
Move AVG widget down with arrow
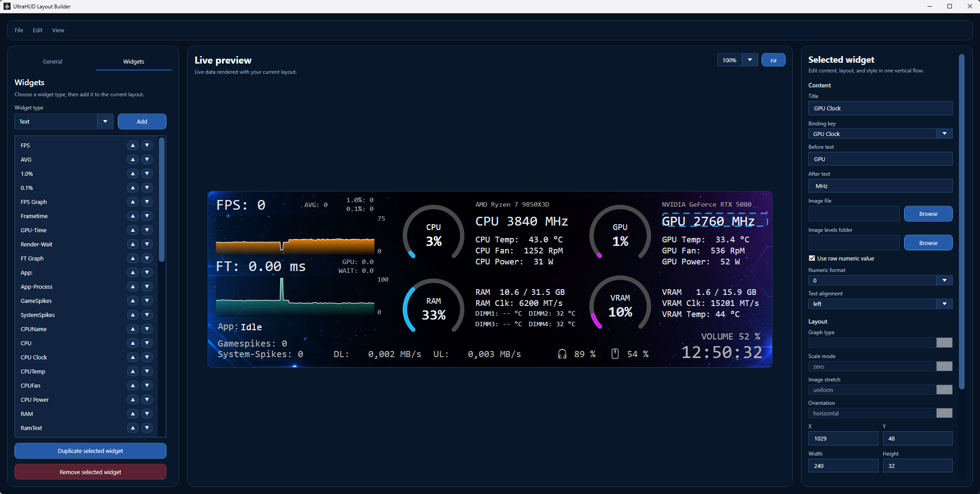(x=147, y=159)
